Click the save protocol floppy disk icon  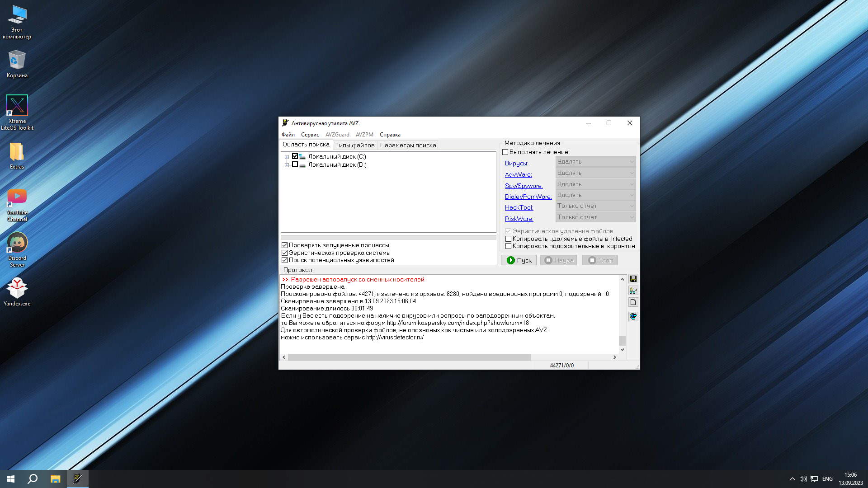pyautogui.click(x=633, y=279)
